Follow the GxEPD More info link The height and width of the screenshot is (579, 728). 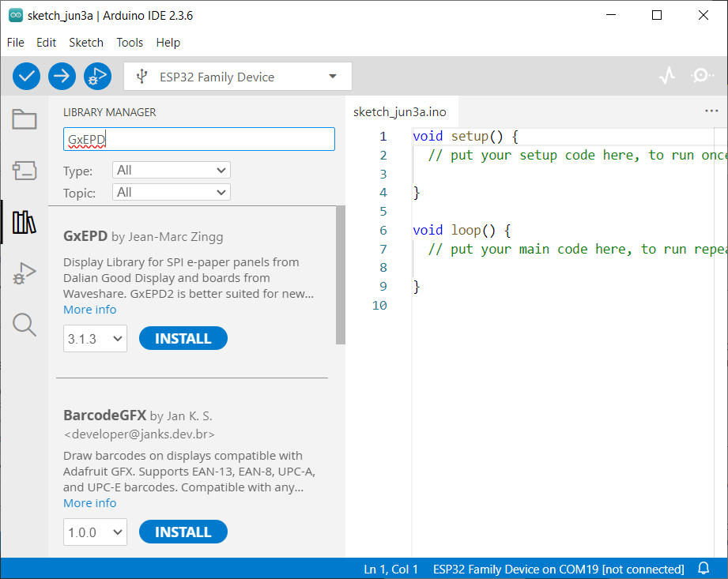(x=89, y=310)
